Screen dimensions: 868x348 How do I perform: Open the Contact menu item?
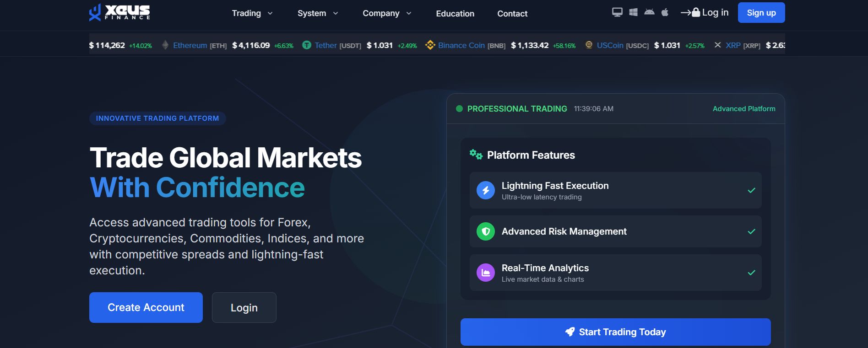[x=512, y=14]
